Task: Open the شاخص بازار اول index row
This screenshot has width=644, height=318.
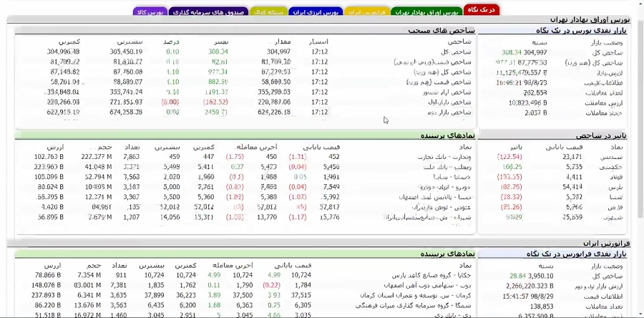Action: [x=451, y=102]
